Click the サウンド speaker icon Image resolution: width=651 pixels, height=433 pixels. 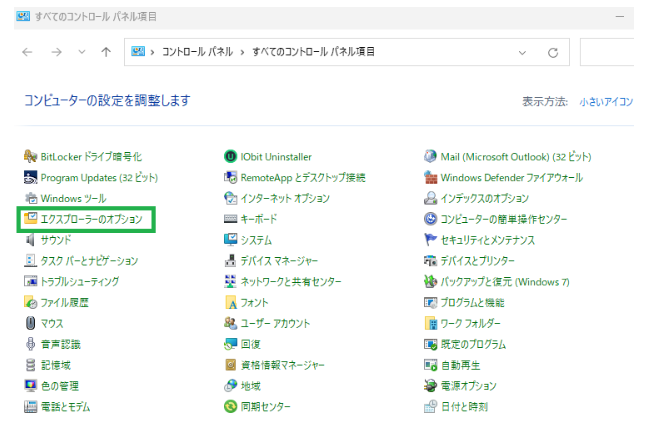[x=30, y=240]
